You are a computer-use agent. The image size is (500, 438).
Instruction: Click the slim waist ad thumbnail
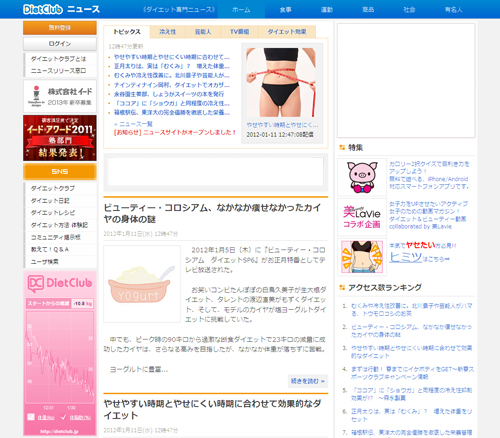362,257
